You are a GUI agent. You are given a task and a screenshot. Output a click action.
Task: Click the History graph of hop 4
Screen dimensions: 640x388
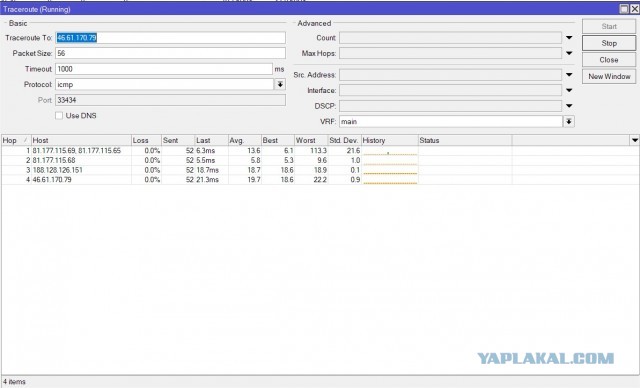(390, 180)
